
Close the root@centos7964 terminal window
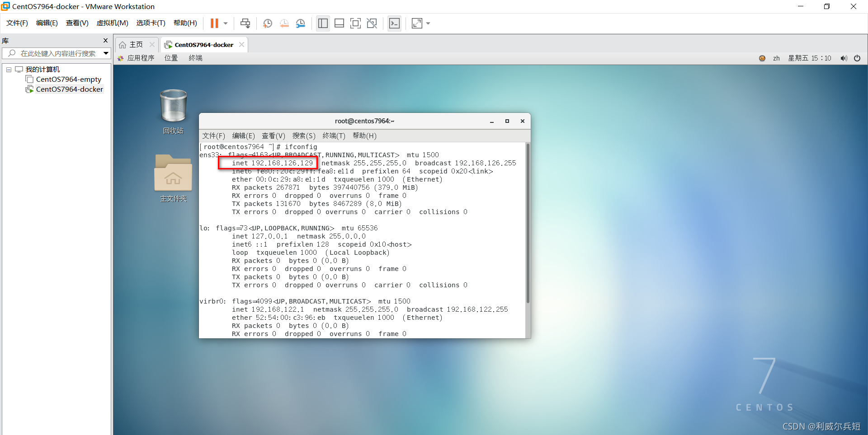[x=523, y=121]
